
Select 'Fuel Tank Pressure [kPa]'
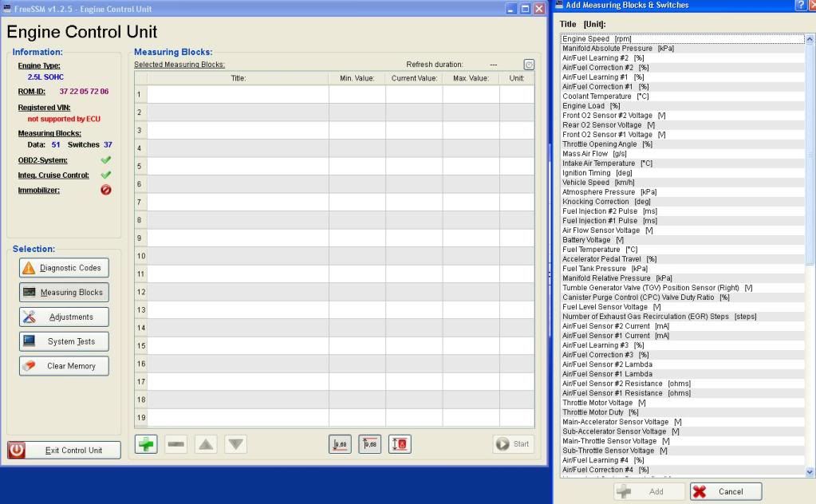tap(682, 269)
